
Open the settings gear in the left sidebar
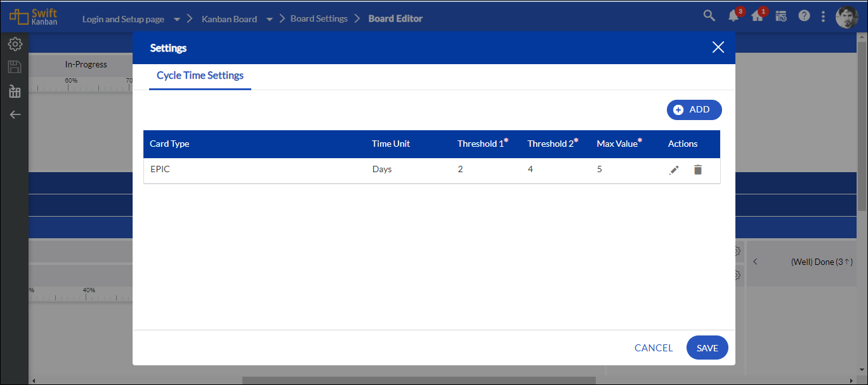[x=15, y=43]
